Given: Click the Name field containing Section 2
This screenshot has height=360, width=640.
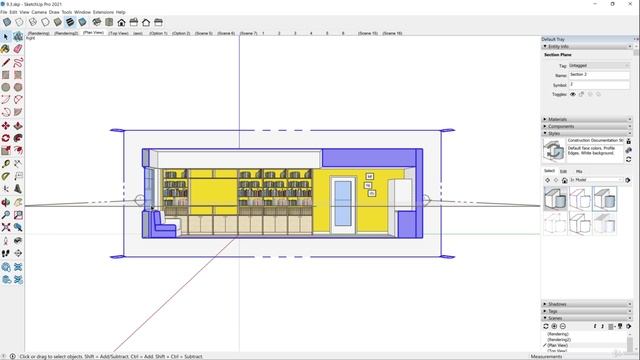Looking at the screenshot, I should coord(599,75).
